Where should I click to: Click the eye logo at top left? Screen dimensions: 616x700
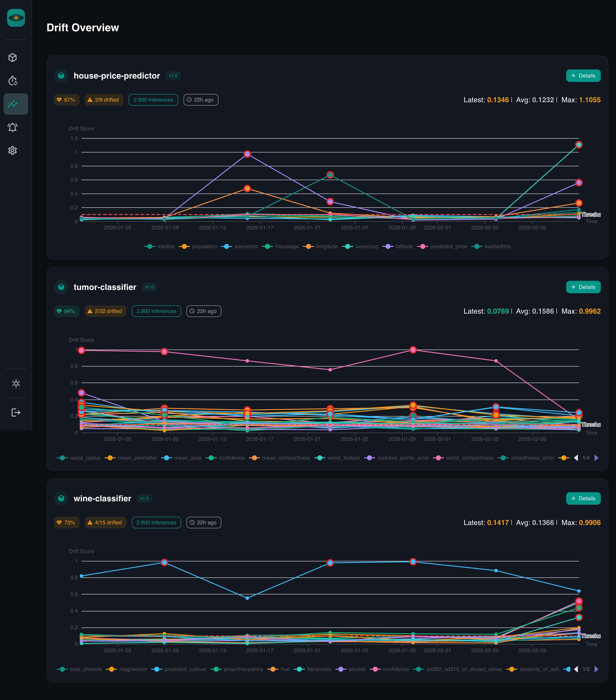(16, 18)
